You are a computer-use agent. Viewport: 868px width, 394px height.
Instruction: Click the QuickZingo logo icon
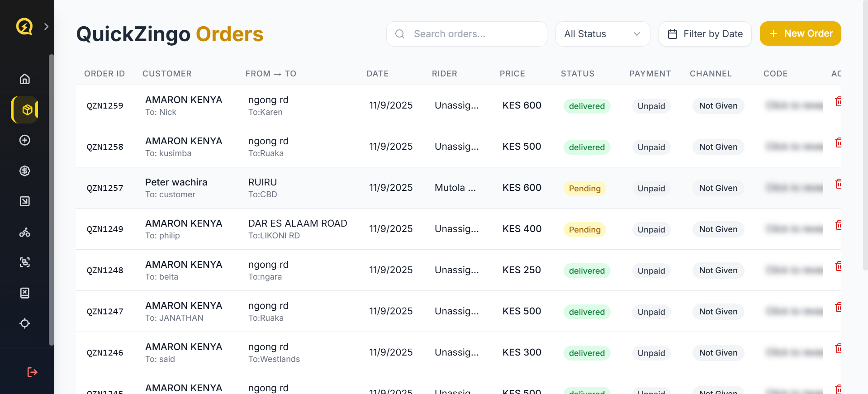point(24,26)
